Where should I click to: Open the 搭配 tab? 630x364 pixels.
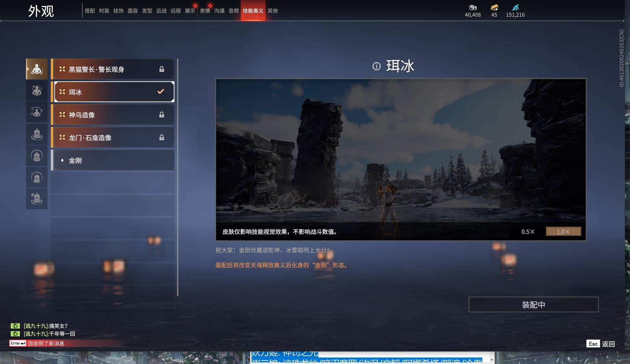(90, 11)
